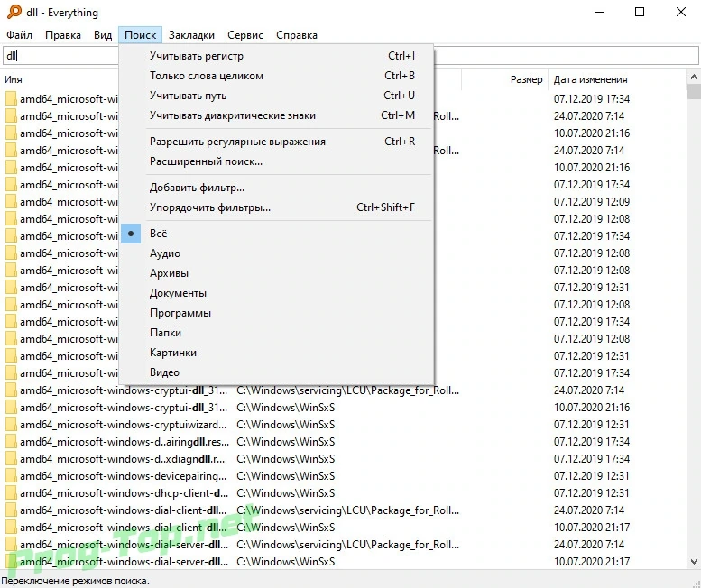Viewport: 701px width, 588px height.
Task: Click the scrollbar up arrow
Action: coord(694,77)
